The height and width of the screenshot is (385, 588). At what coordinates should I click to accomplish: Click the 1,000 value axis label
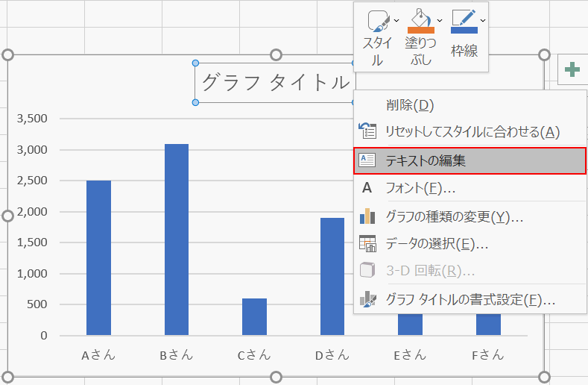pos(32,274)
